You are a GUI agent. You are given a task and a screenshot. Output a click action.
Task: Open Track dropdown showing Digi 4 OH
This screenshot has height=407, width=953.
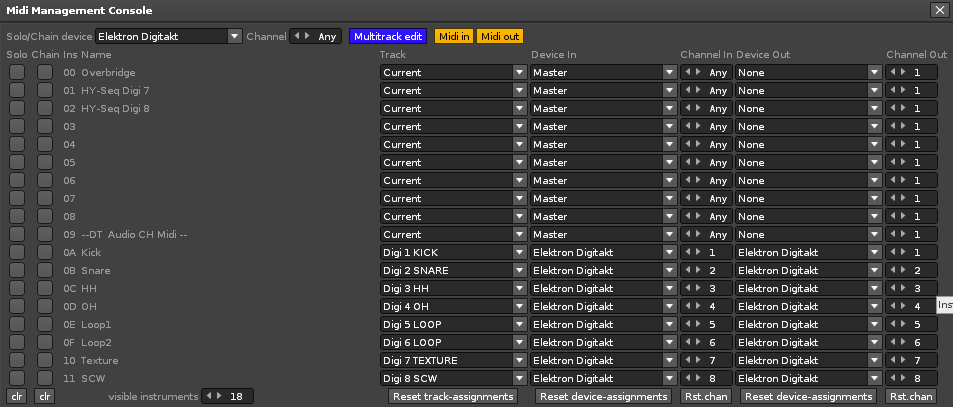pos(453,306)
